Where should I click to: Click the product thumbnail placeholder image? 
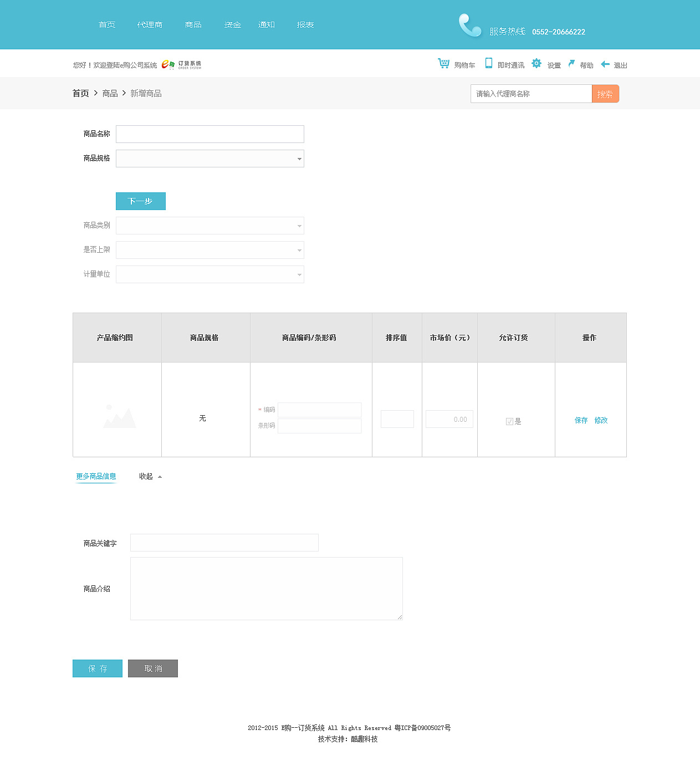click(119, 416)
